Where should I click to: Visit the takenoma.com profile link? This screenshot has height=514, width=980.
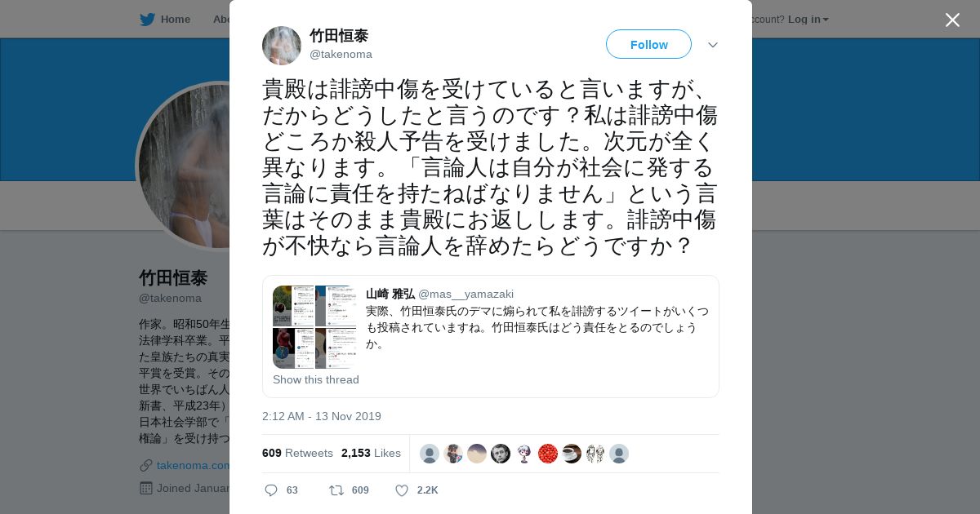(194, 465)
